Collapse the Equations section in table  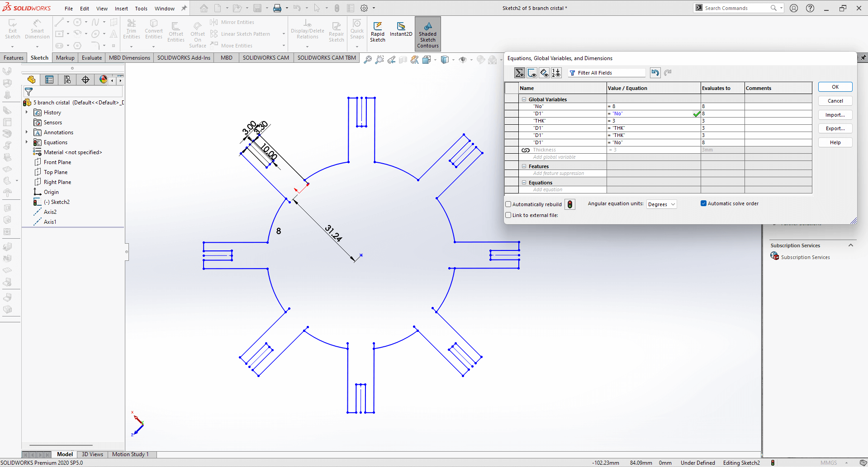click(x=524, y=183)
